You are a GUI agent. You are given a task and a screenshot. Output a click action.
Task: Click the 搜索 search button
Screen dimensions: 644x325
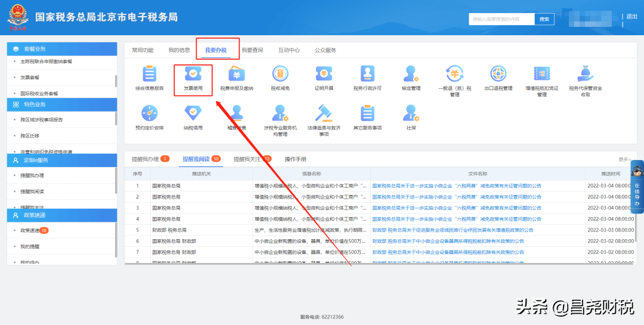coord(544,19)
